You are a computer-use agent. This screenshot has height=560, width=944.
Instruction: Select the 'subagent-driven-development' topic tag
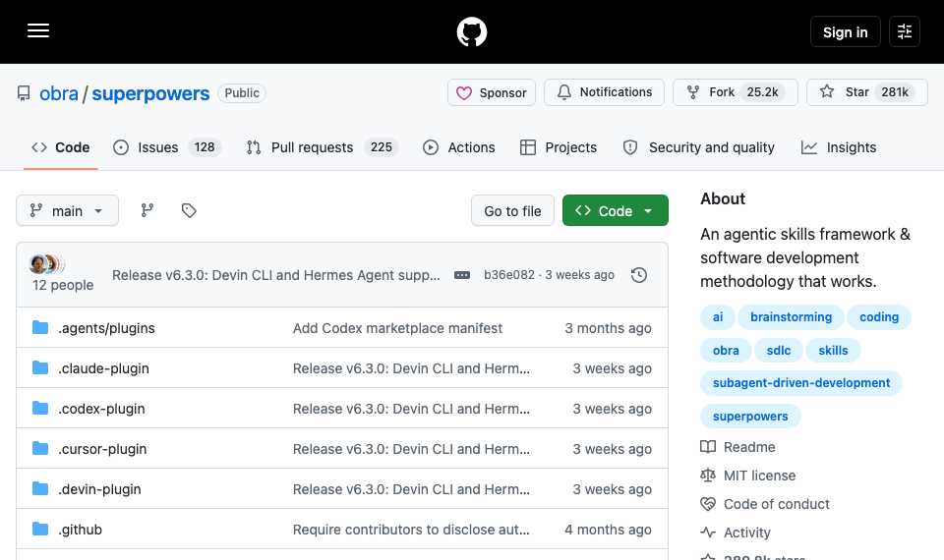pos(801,383)
